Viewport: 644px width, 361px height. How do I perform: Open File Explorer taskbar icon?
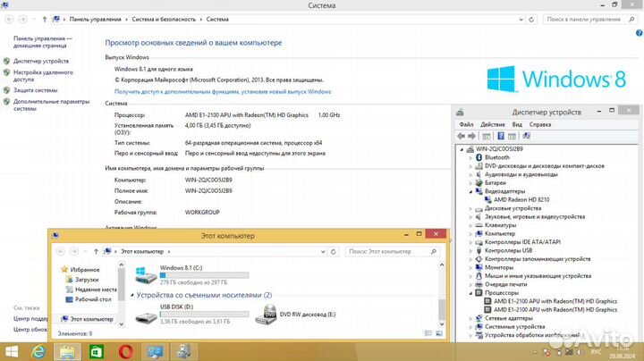coord(67,352)
